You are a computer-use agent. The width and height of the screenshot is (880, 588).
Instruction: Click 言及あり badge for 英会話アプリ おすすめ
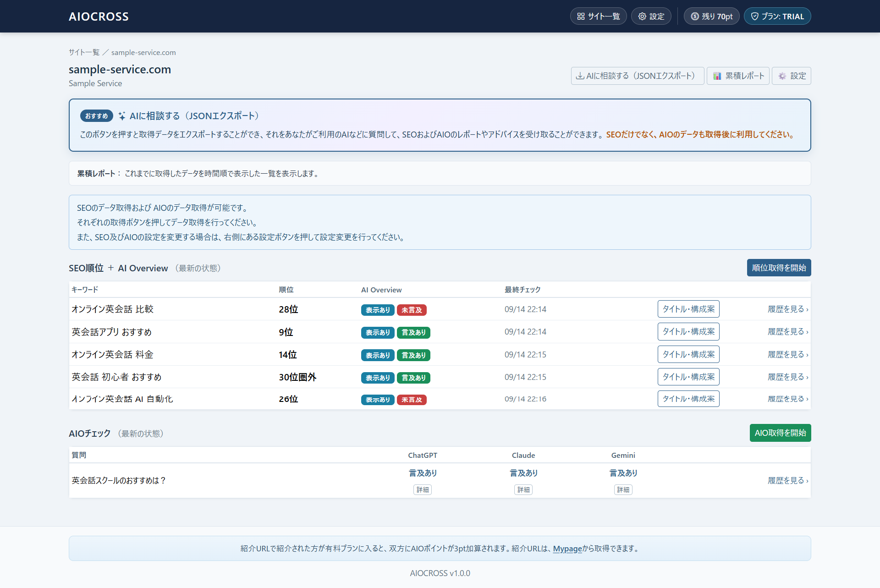tap(413, 333)
